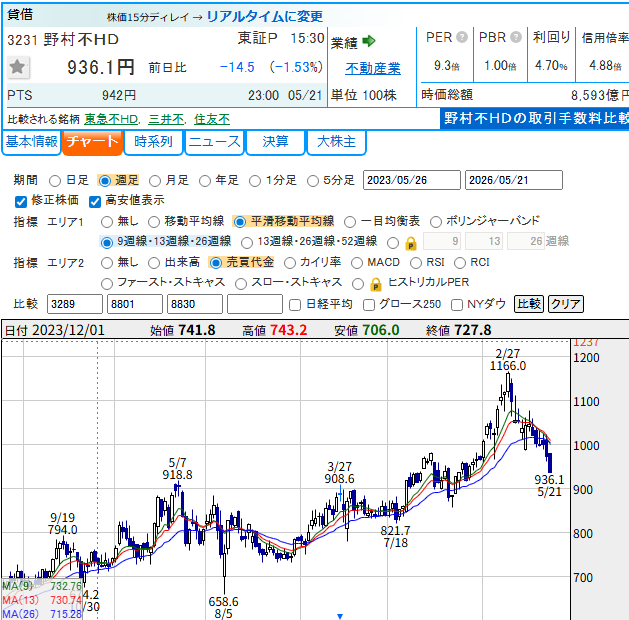
Task: Switch to the チャート tab
Action: tap(92, 142)
